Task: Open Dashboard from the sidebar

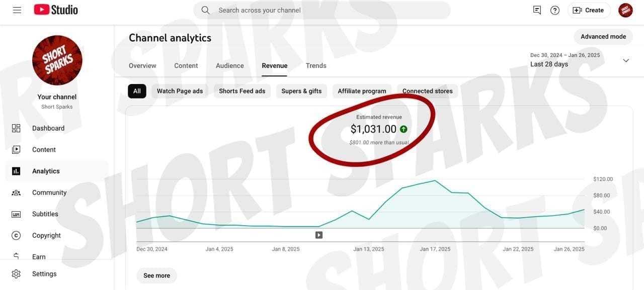Action: click(48, 128)
